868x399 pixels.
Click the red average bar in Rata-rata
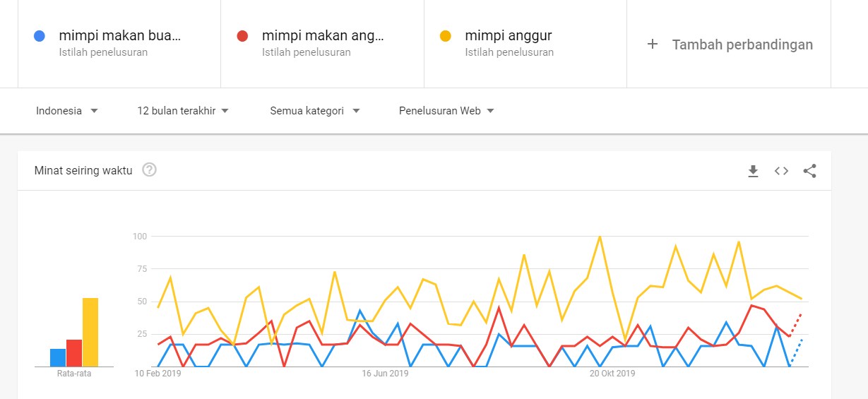click(74, 352)
